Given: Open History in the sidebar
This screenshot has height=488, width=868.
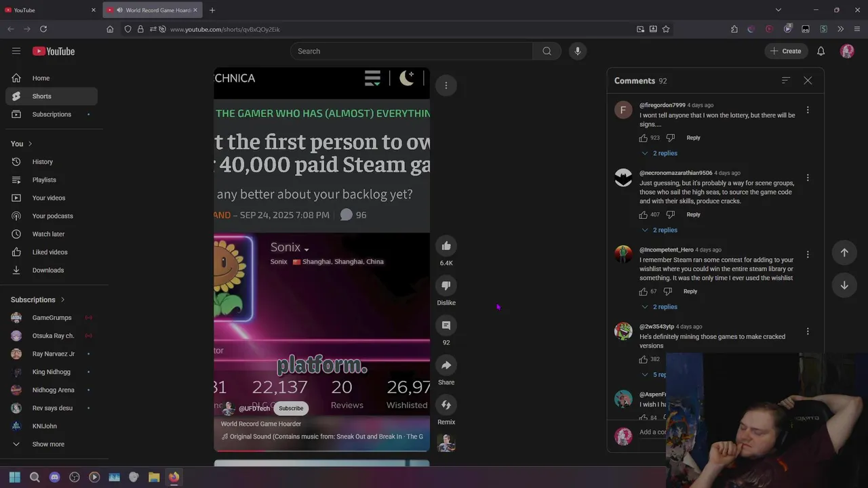Looking at the screenshot, I should pyautogui.click(x=52, y=161).
